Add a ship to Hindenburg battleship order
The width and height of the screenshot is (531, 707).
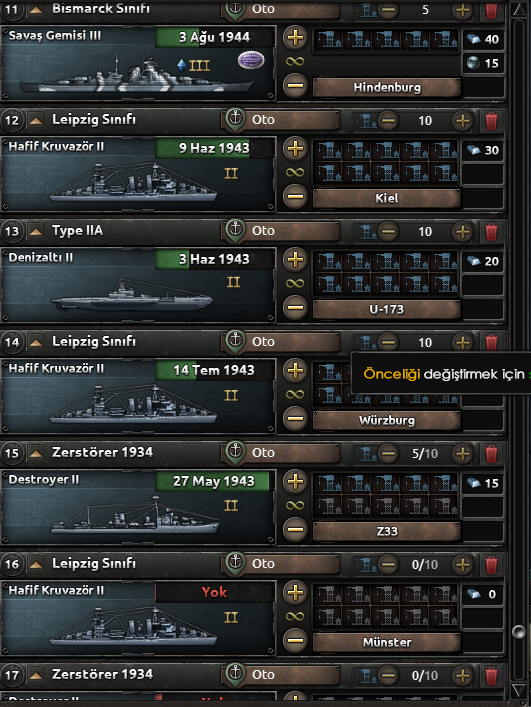[x=295, y=37]
